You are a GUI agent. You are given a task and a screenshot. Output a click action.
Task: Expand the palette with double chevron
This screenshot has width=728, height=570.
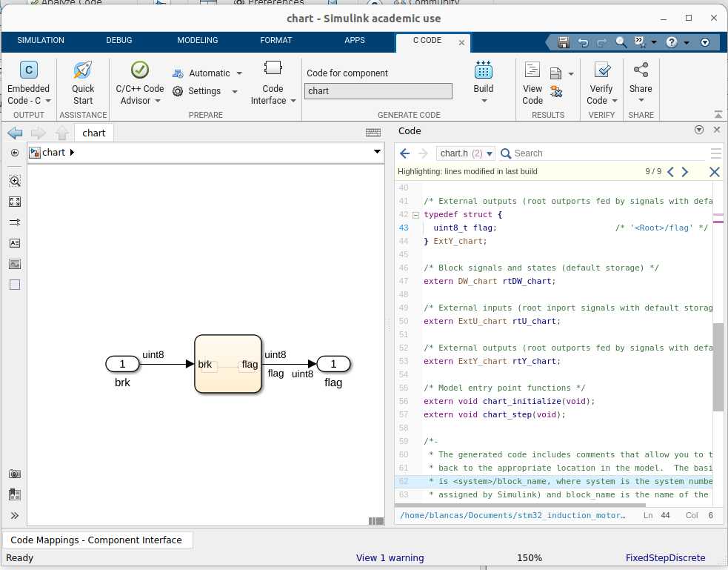coord(15,515)
